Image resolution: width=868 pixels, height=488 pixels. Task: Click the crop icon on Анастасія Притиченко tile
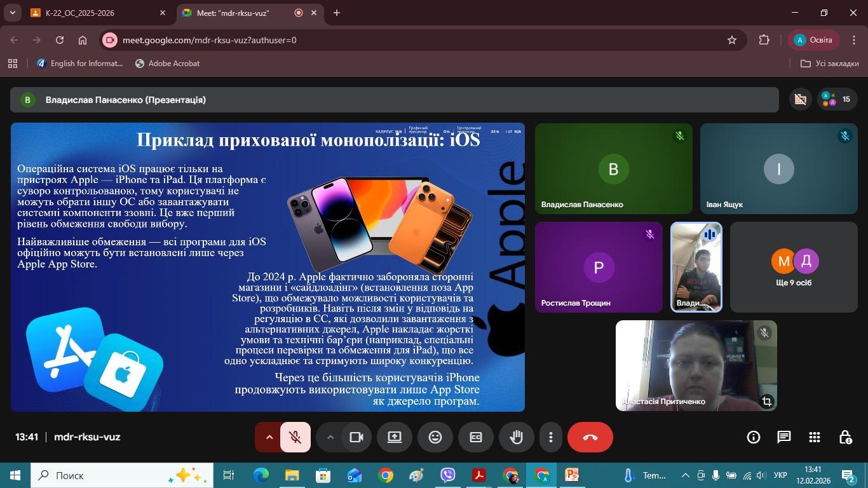767,401
